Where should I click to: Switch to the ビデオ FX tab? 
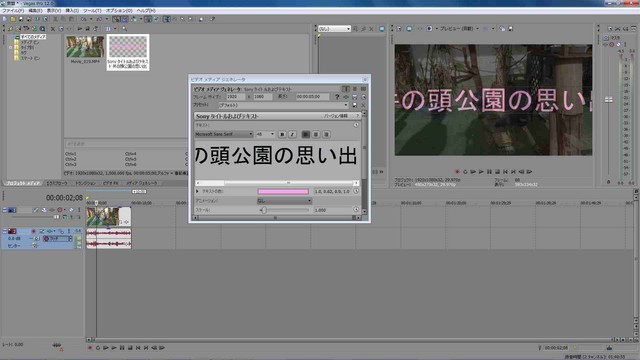coord(111,183)
